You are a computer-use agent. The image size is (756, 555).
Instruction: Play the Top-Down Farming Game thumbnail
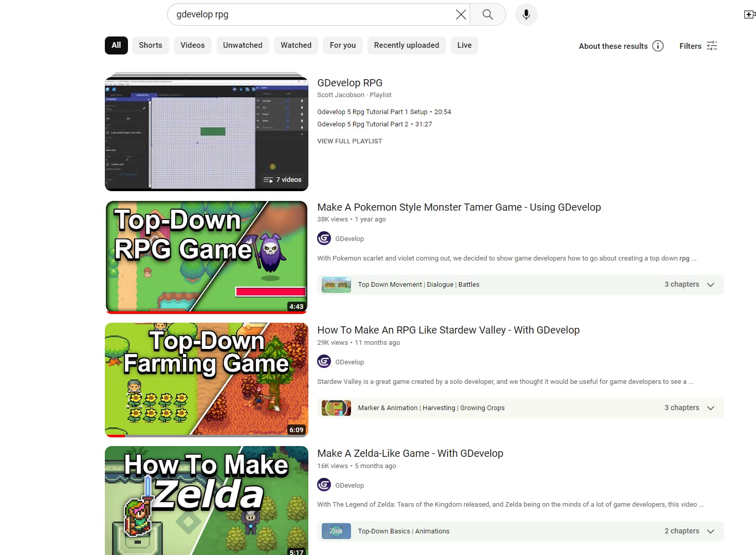click(x=207, y=380)
